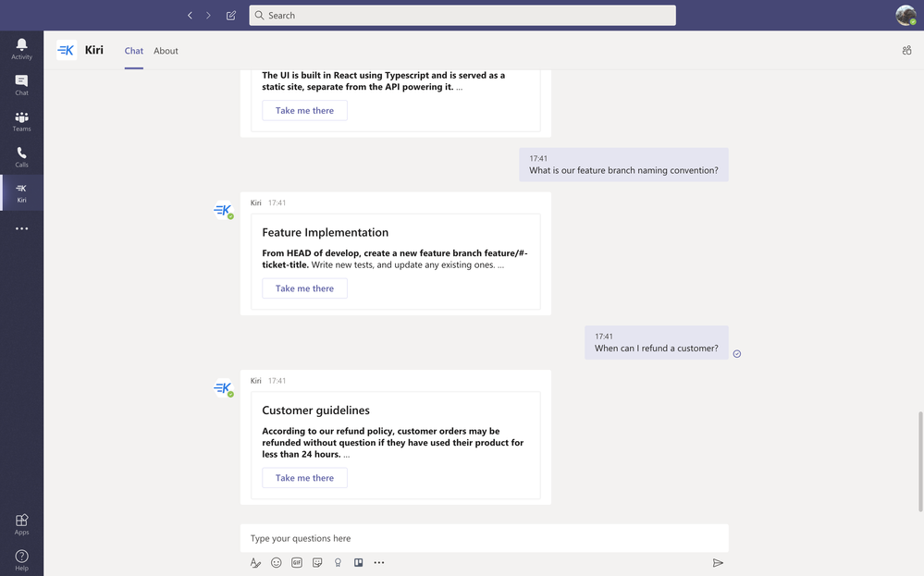Select the Kiri app in the sidebar

(x=22, y=192)
